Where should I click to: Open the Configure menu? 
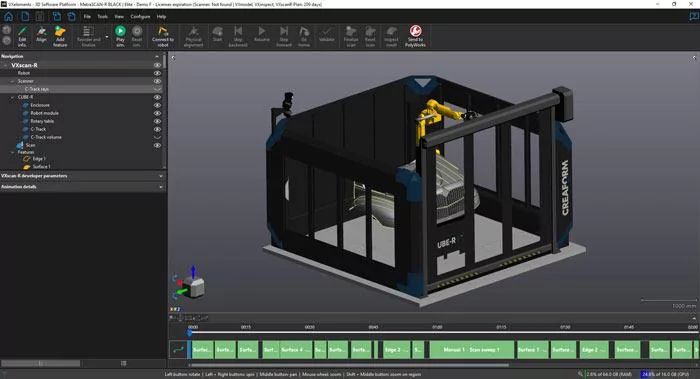[140, 17]
